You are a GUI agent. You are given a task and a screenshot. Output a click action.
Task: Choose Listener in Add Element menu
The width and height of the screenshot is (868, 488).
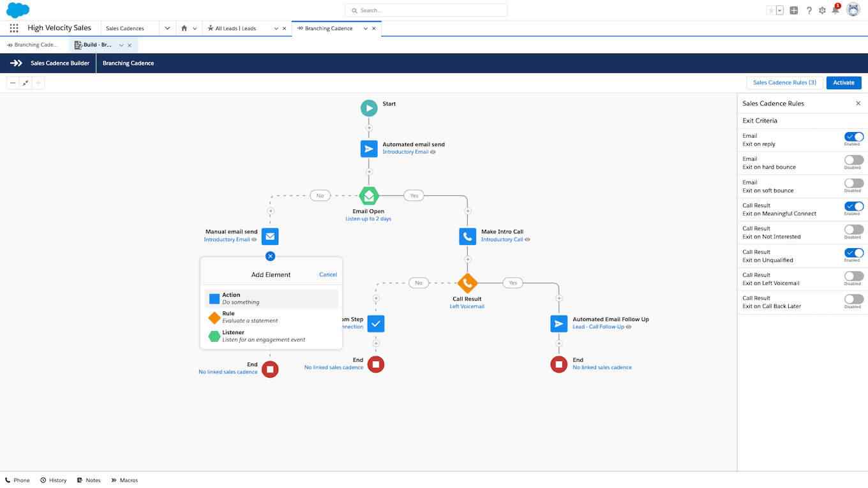pyautogui.click(x=271, y=336)
